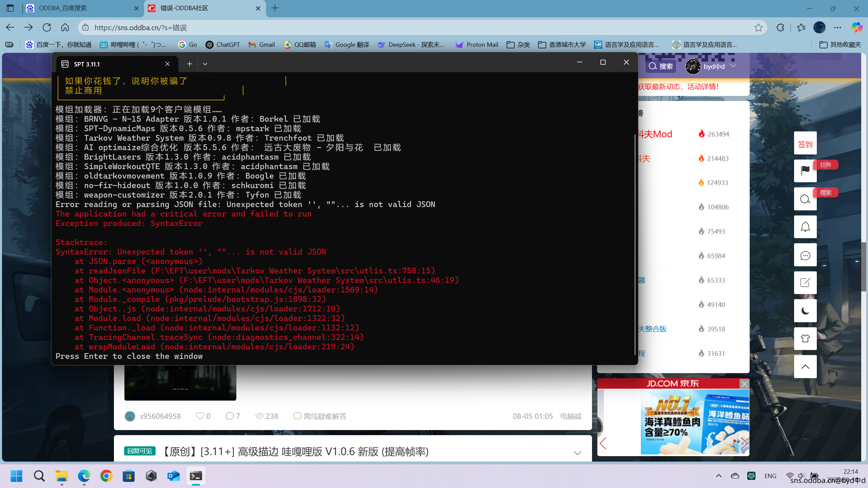Viewport: 868px width, 488px height.
Task: Open Google 翻译 bookmark
Action: pyautogui.click(x=347, y=44)
